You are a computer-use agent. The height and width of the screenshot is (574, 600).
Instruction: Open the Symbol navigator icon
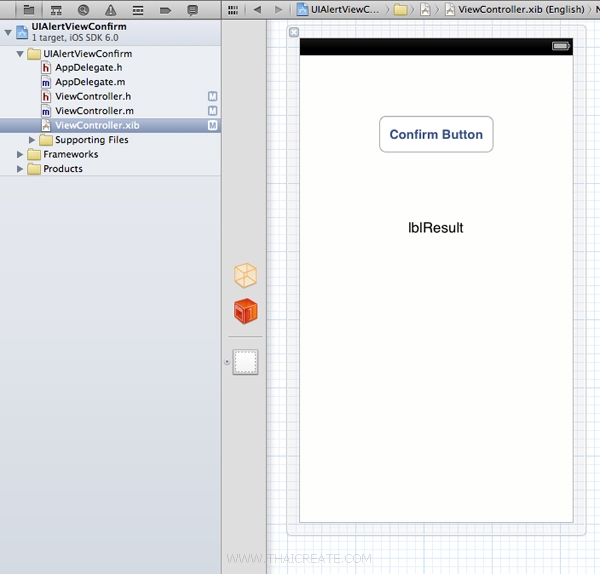[x=56, y=10]
